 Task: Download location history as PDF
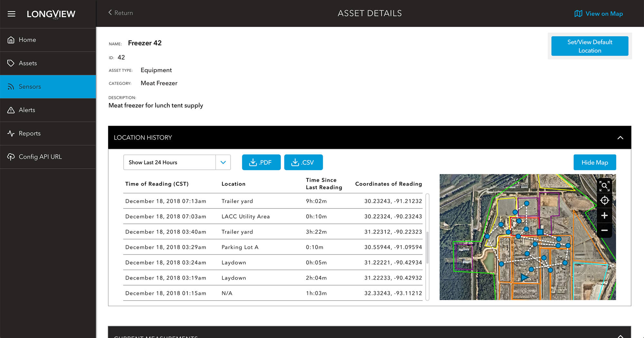pyautogui.click(x=261, y=162)
